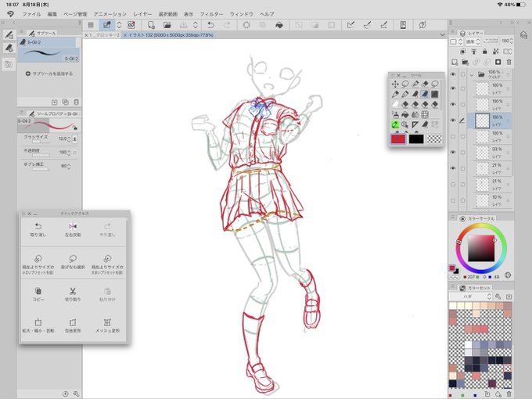The width and height of the screenshot is (532, 399).
Task: Click the thumbnail of the selected layer
Action: point(482,120)
